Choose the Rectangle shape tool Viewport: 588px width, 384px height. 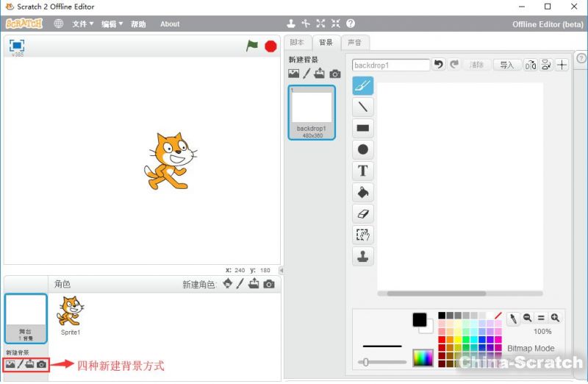(x=363, y=129)
